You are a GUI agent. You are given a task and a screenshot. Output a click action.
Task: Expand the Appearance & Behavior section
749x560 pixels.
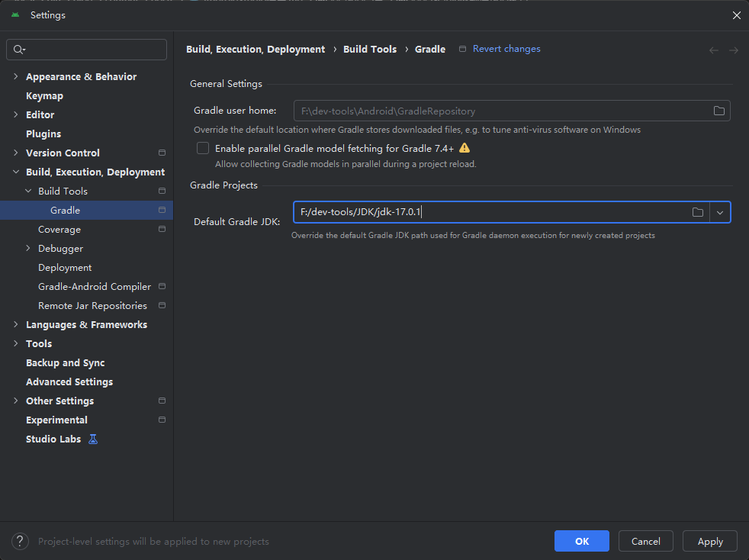(x=16, y=77)
